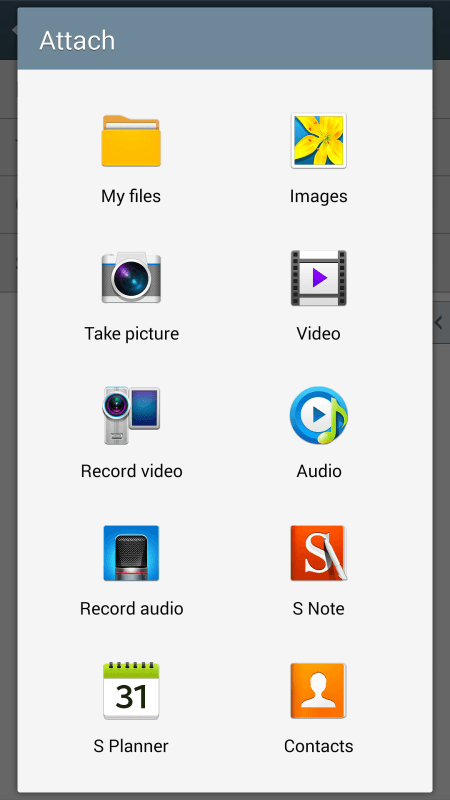Select the Images flower icon
This screenshot has height=800, width=450.
(x=318, y=141)
